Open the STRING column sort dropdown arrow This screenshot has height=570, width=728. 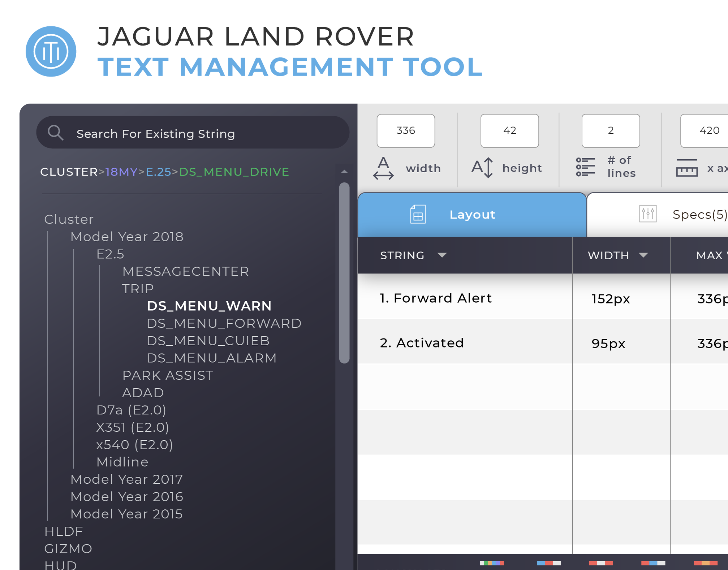click(x=442, y=255)
